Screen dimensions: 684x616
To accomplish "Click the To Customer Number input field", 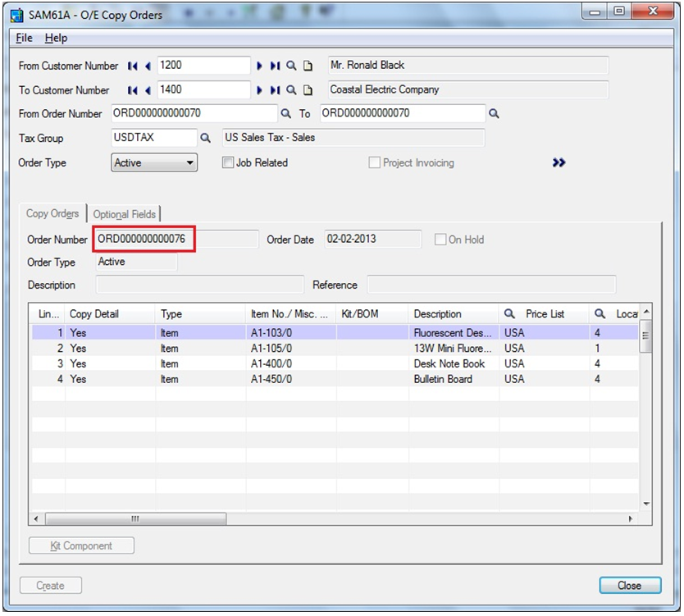I will pyautogui.click(x=203, y=90).
